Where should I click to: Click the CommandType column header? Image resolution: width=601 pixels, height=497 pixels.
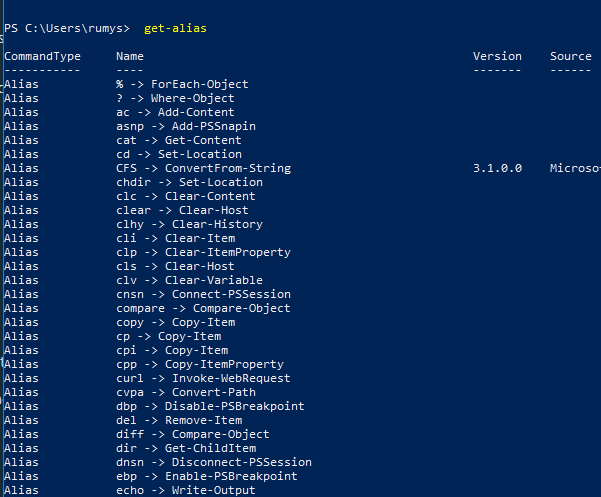[43, 57]
